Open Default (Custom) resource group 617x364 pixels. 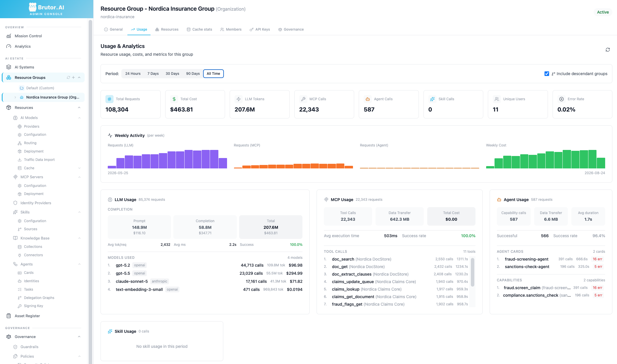(x=40, y=88)
